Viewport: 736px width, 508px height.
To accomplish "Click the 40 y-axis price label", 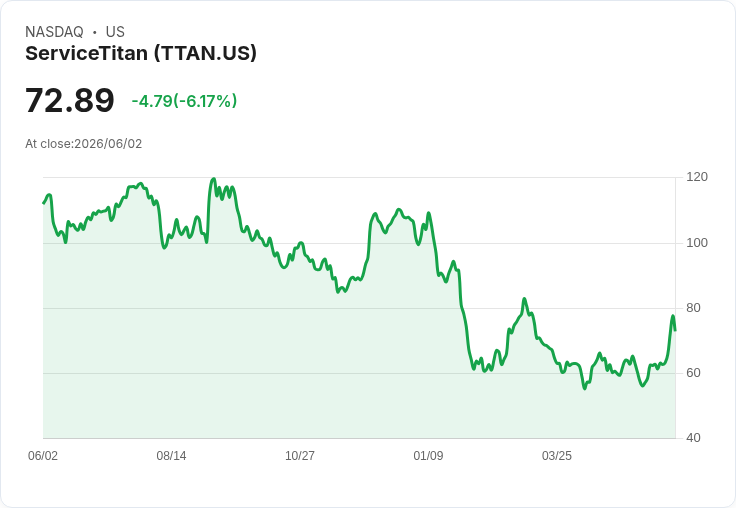I will tap(693, 438).
